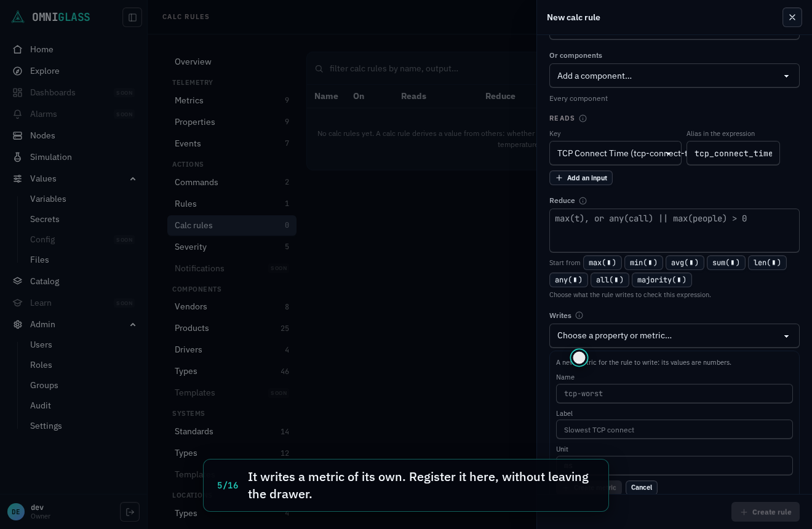Click the alias field containing tcp_connect_time
Viewport: 812px width, 529px height.
click(733, 153)
